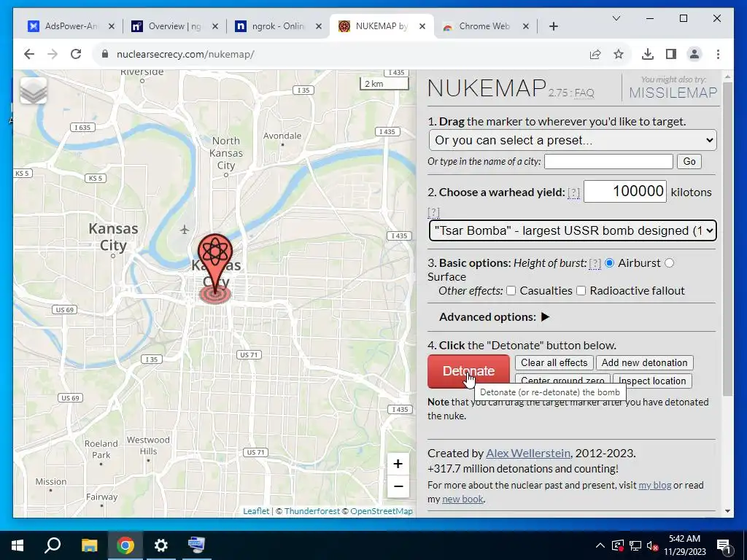
Task: Go back to previous page
Action: click(29, 54)
